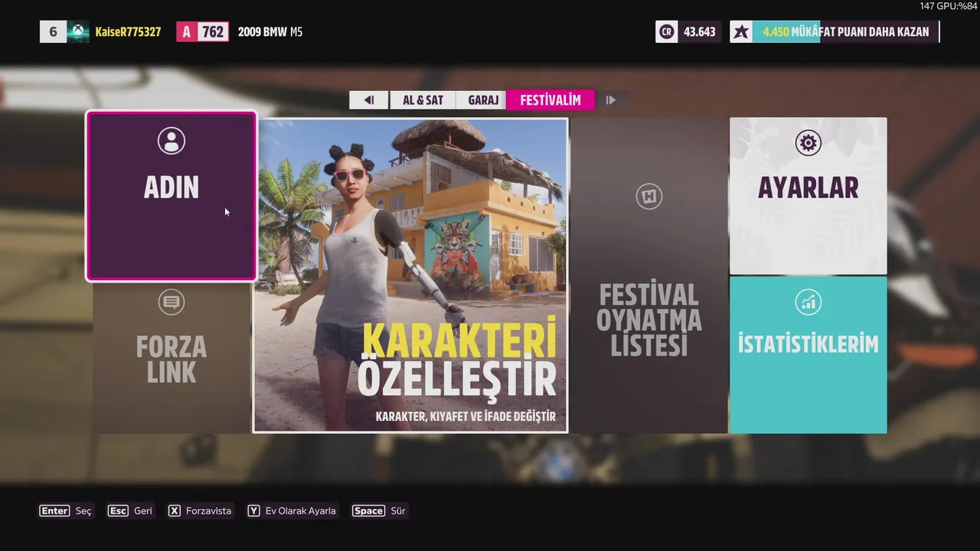Viewport: 980px width, 551px height.
Task: Click the gear icon on Ayarlar tile
Action: tap(808, 142)
